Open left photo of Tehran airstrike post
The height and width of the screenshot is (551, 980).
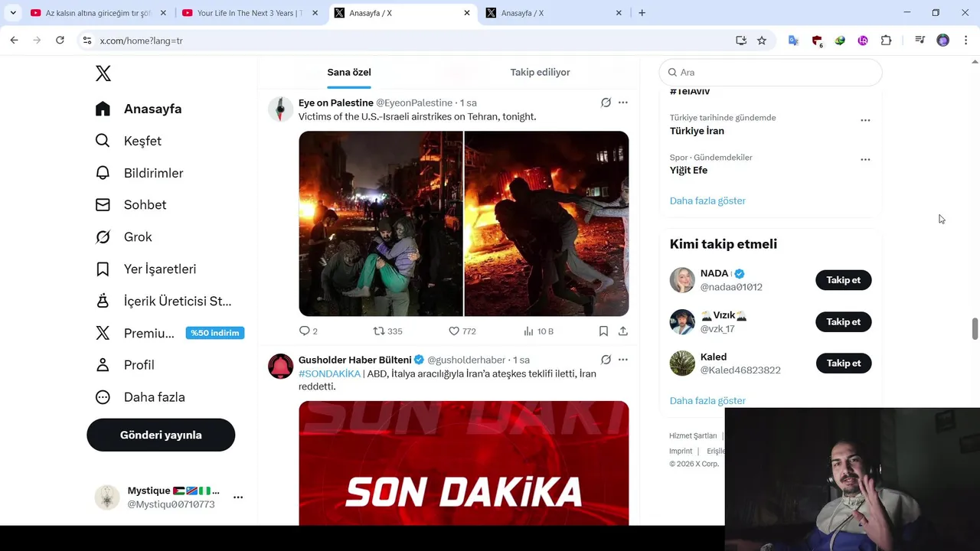[381, 223]
